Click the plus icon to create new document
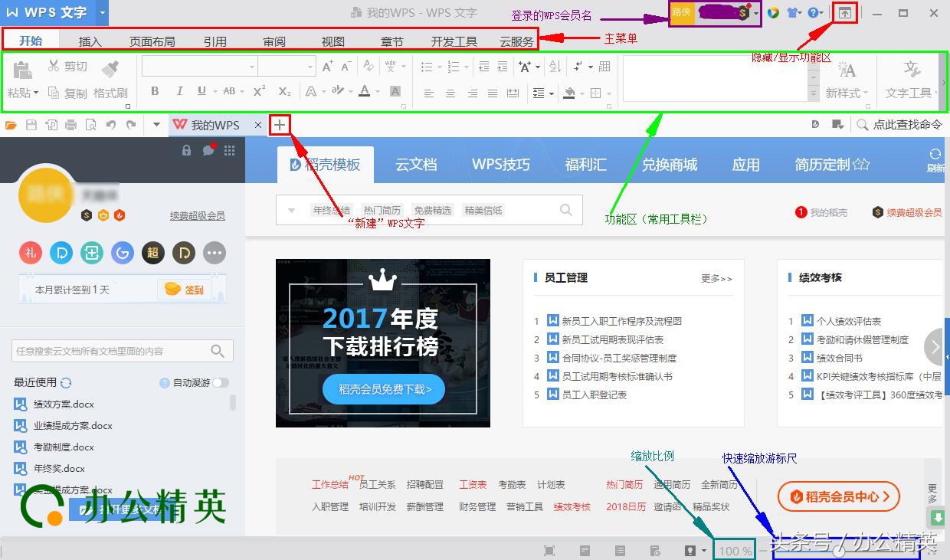The image size is (950, 560). click(280, 125)
